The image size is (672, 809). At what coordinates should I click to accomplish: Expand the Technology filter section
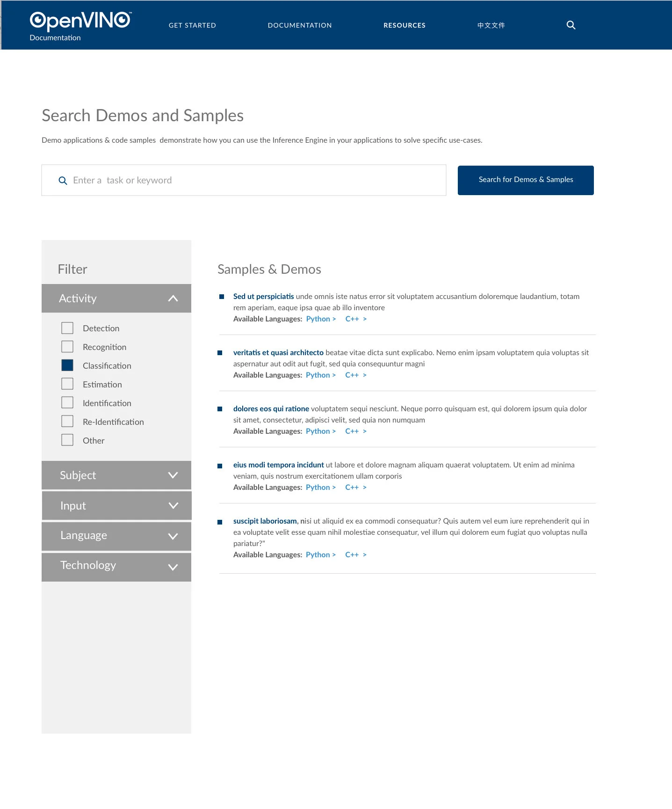click(x=116, y=567)
